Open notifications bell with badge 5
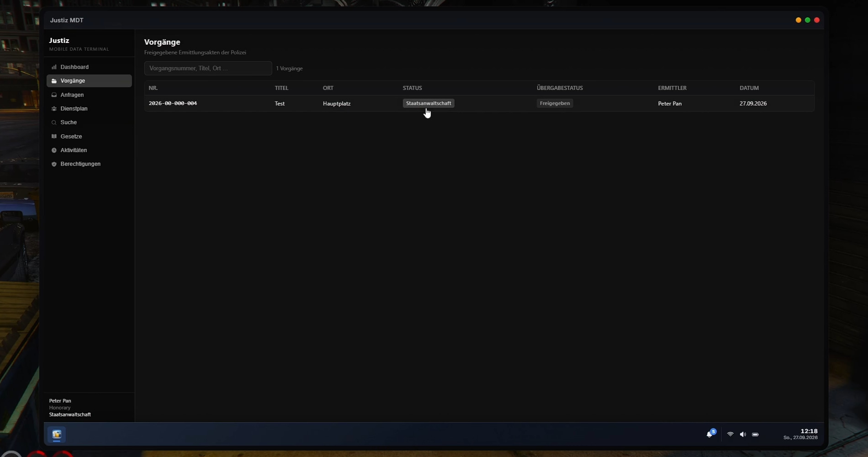 pyautogui.click(x=710, y=434)
